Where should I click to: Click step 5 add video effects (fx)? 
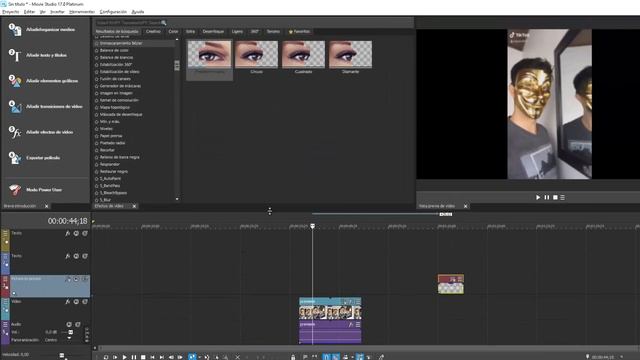click(x=41, y=132)
